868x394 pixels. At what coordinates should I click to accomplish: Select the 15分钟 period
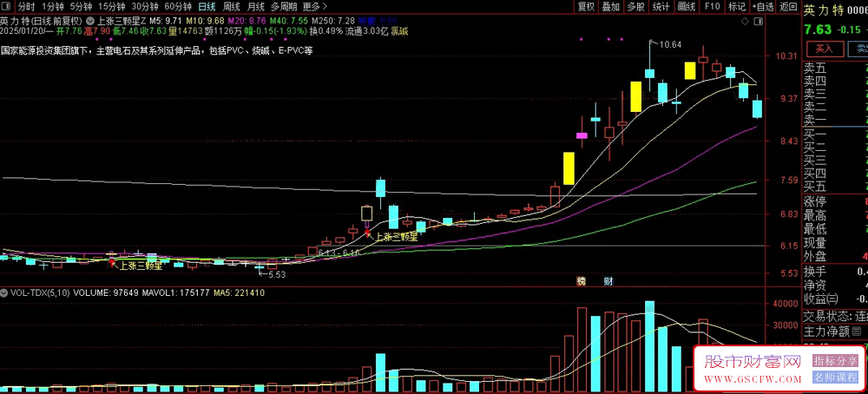111,7
